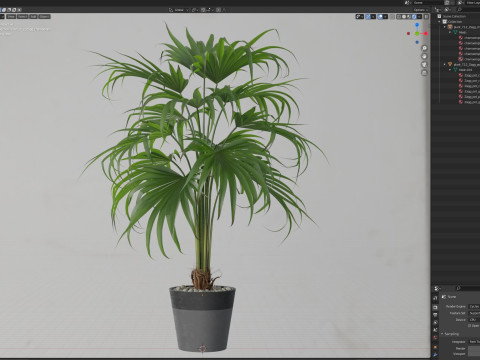Open the transform orientation Global dropdown
The height and width of the screenshot is (360, 480).
[x=179, y=10]
